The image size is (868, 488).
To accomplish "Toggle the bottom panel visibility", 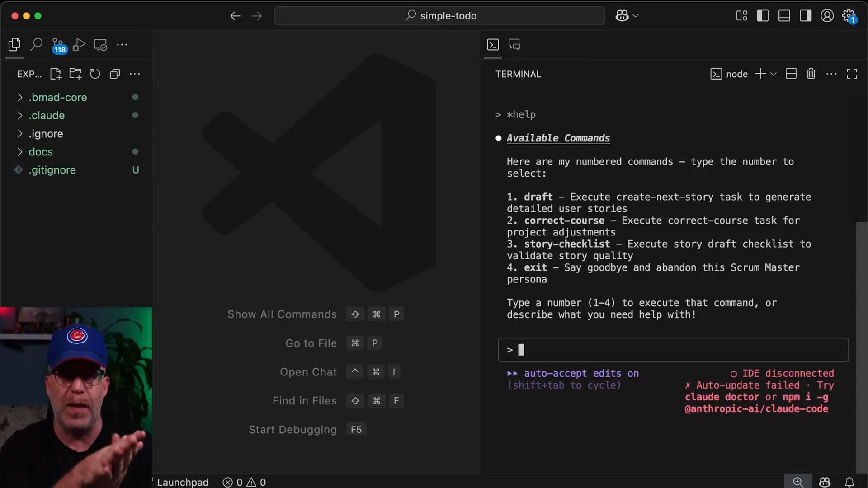I will pyautogui.click(x=784, y=16).
